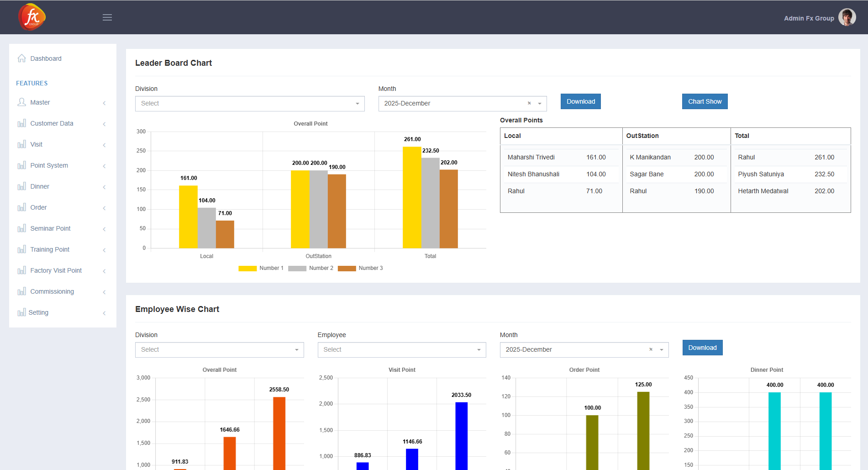Open the Seminar Point menu
Viewport: 868px width, 470px height.
tap(50, 228)
